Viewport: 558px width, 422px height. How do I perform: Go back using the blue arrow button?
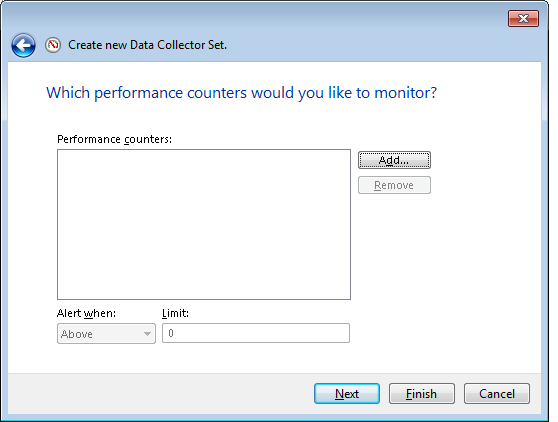point(23,46)
